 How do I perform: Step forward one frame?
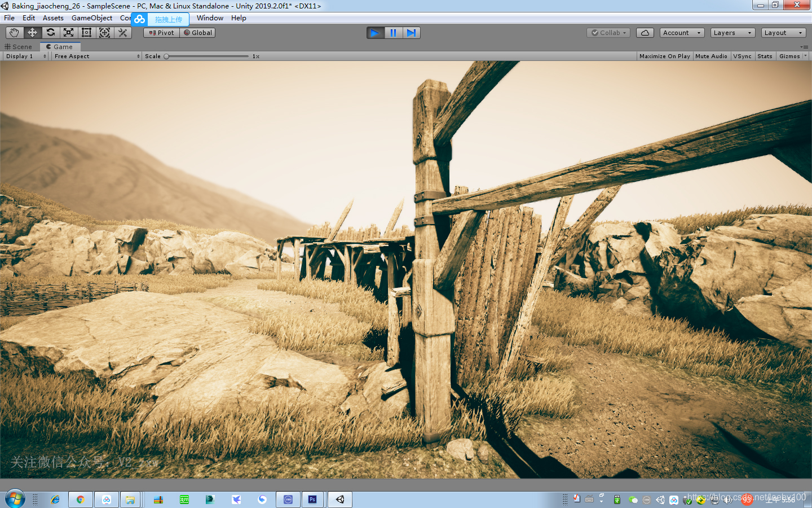(411, 33)
